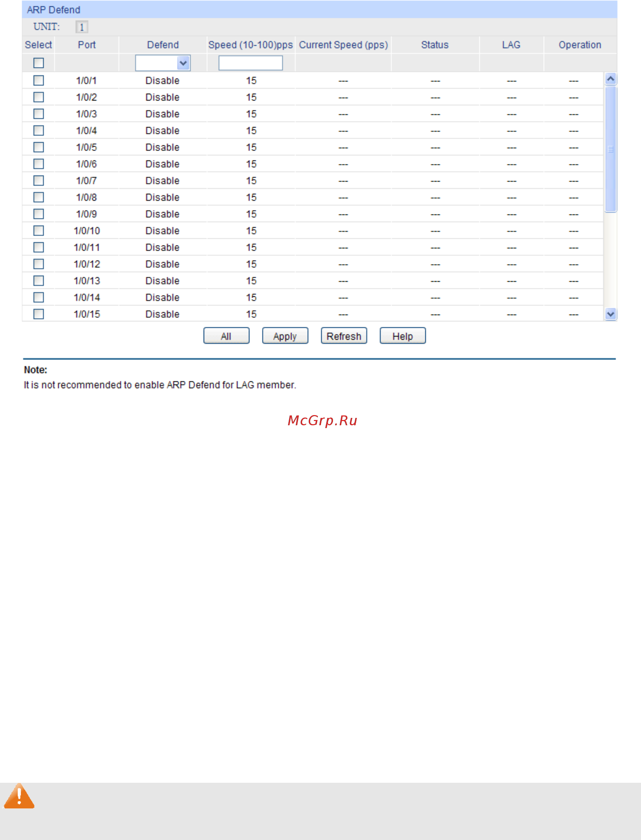This screenshot has width=641, height=840.
Task: Open Help for ARP Defend
Action: (403, 336)
